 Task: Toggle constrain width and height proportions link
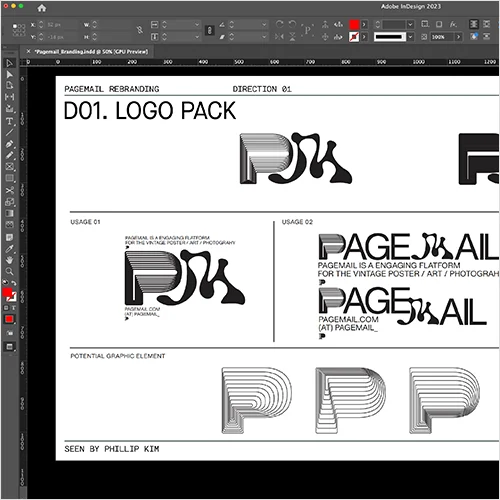(140, 30)
